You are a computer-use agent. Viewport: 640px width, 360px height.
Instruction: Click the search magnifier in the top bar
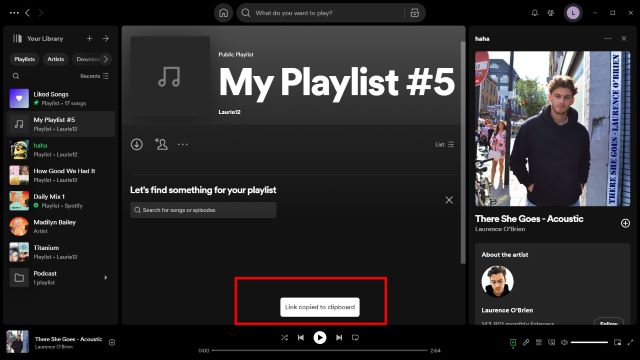point(246,13)
